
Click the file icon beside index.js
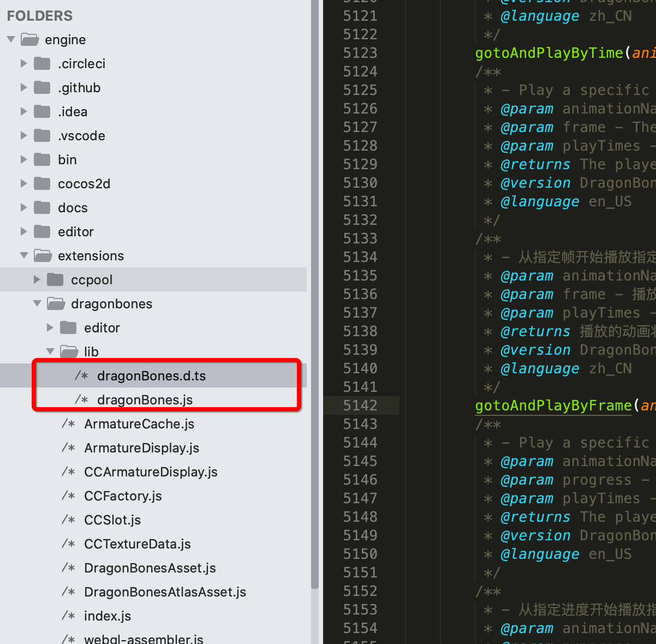[68, 616]
